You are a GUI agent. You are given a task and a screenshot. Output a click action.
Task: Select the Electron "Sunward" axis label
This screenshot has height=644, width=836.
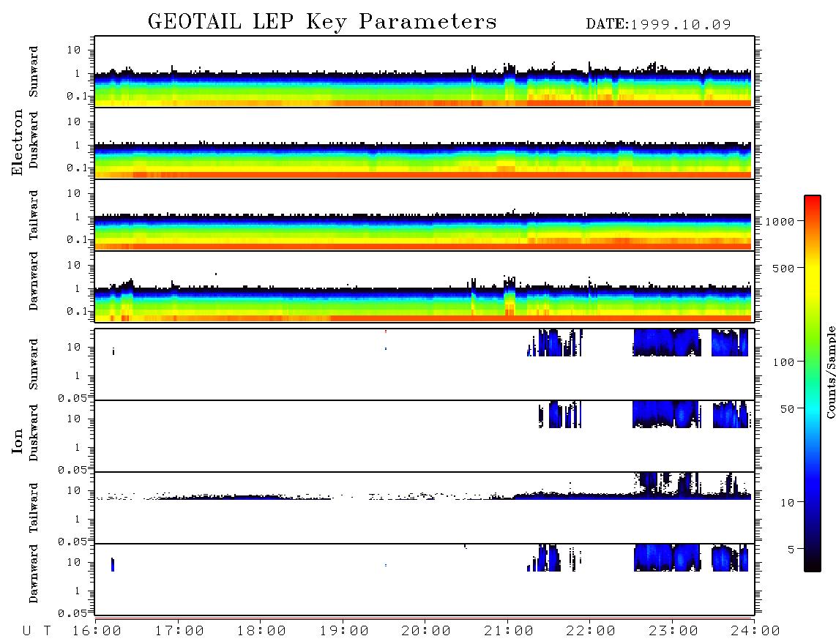[x=34, y=71]
